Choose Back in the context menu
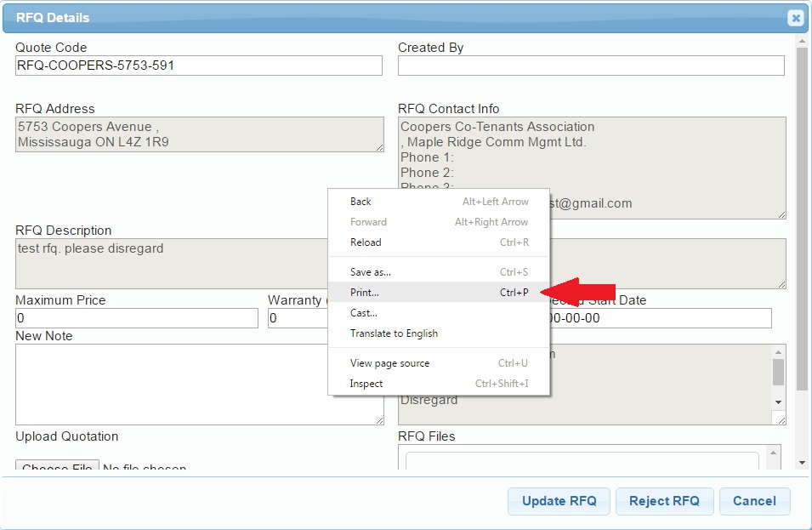Viewport: 812px width, 530px height. [361, 202]
